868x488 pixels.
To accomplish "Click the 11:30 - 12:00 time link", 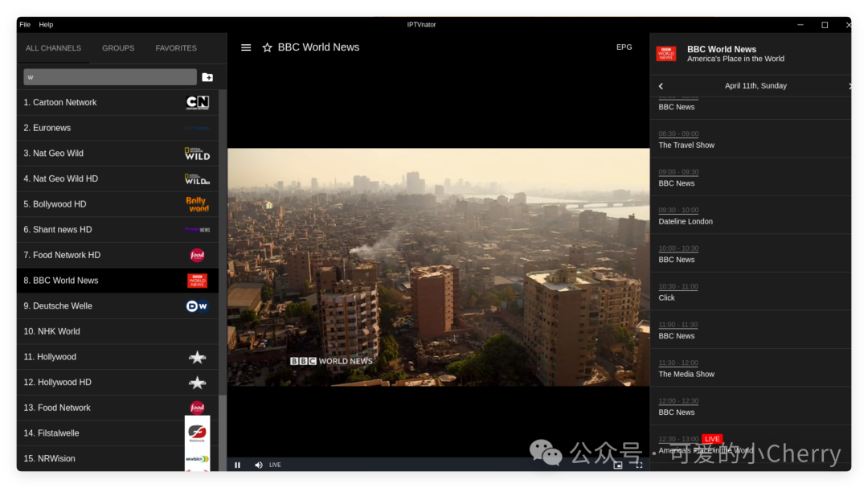I will pyautogui.click(x=678, y=363).
